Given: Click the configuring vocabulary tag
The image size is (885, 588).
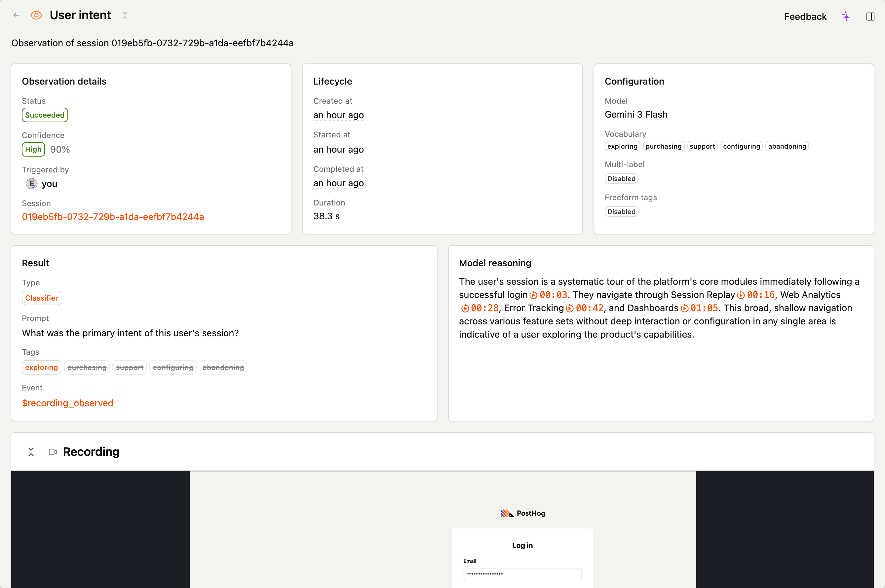Looking at the screenshot, I should pos(741,146).
